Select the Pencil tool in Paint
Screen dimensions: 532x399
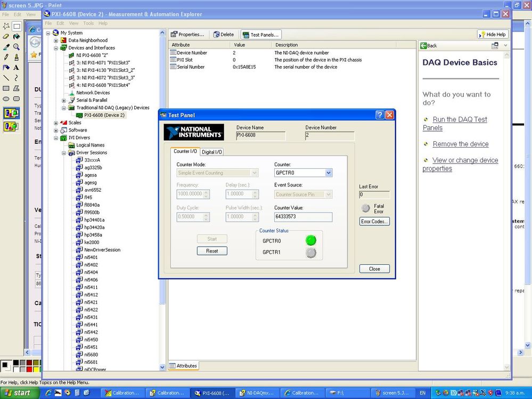click(6, 57)
